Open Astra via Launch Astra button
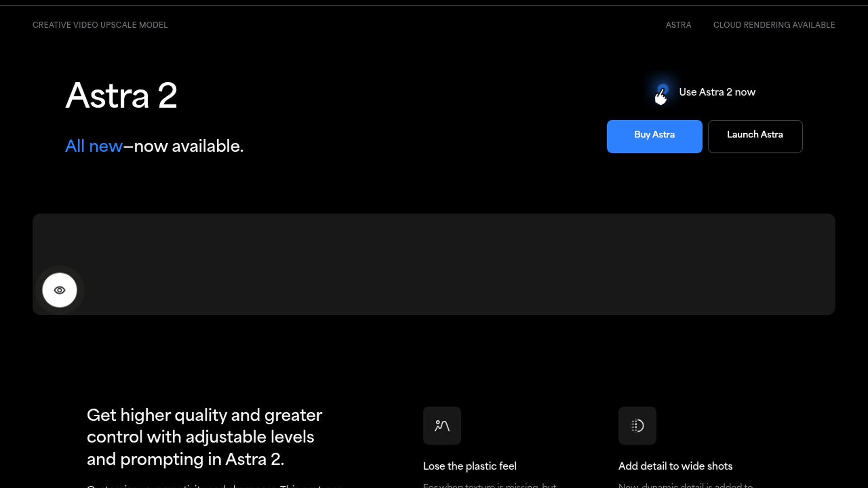This screenshot has width=868, height=488. coord(755,136)
